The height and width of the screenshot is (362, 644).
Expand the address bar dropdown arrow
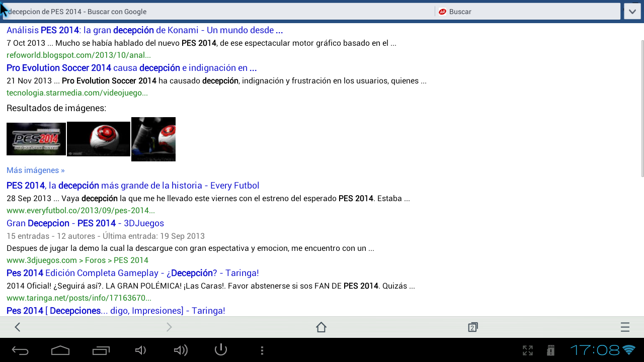click(x=632, y=12)
